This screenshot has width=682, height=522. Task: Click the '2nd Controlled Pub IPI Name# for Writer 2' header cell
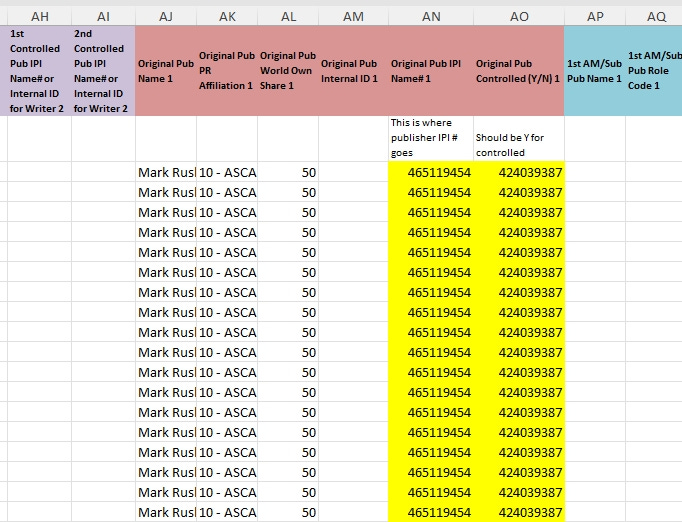pyautogui.click(x=103, y=71)
